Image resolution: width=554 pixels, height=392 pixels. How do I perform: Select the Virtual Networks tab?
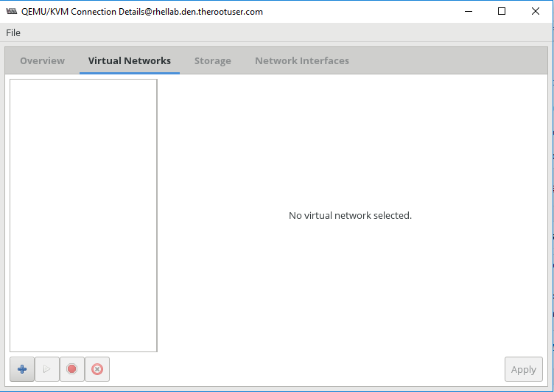130,61
